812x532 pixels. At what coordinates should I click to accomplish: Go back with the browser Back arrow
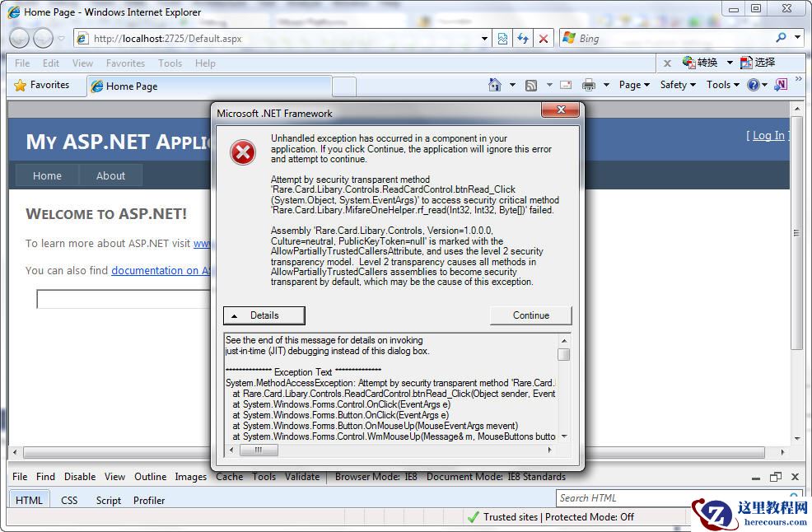20,38
